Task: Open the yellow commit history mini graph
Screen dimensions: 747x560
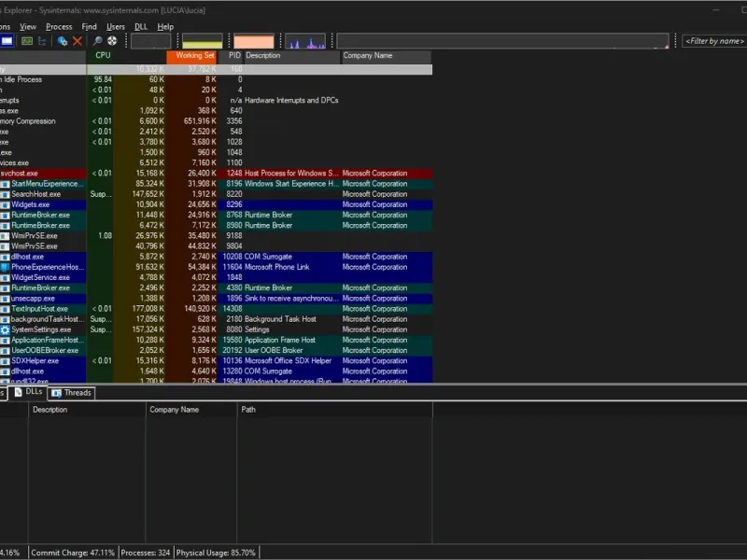Action: click(x=203, y=41)
